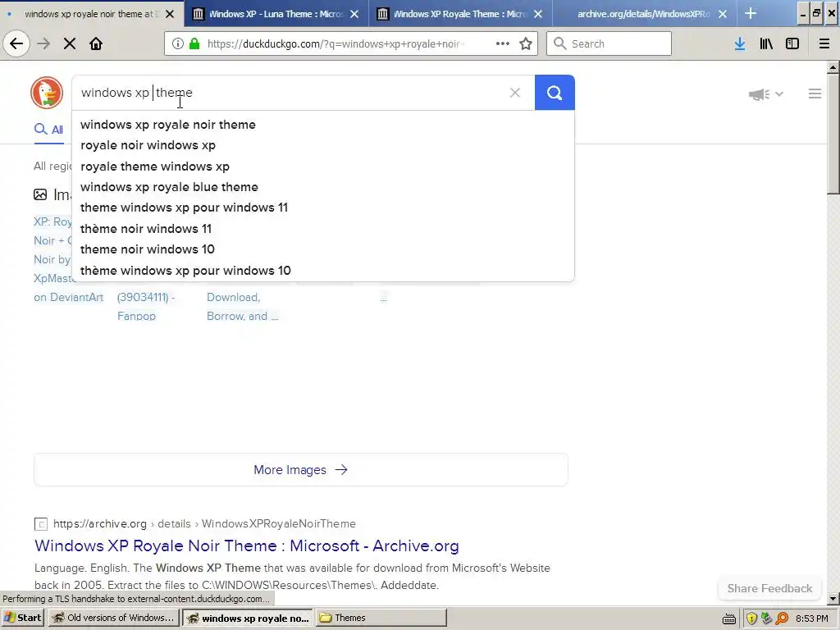Click the archive.org result URL breadcrumb
Image resolution: width=840 pixels, height=630 pixels.
[x=204, y=524]
